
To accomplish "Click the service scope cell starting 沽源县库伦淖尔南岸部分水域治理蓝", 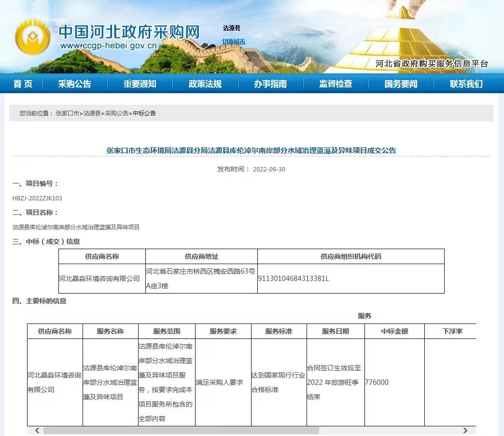I will [x=167, y=382].
